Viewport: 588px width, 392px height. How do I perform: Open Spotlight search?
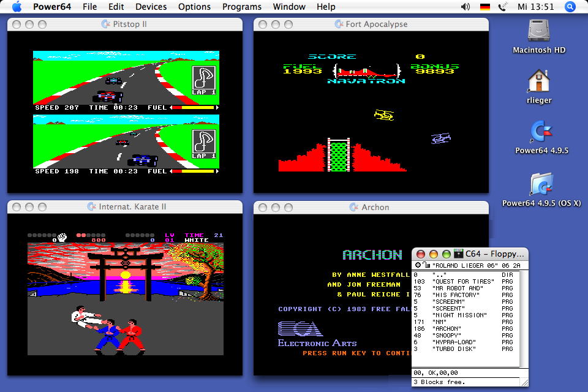pos(570,7)
